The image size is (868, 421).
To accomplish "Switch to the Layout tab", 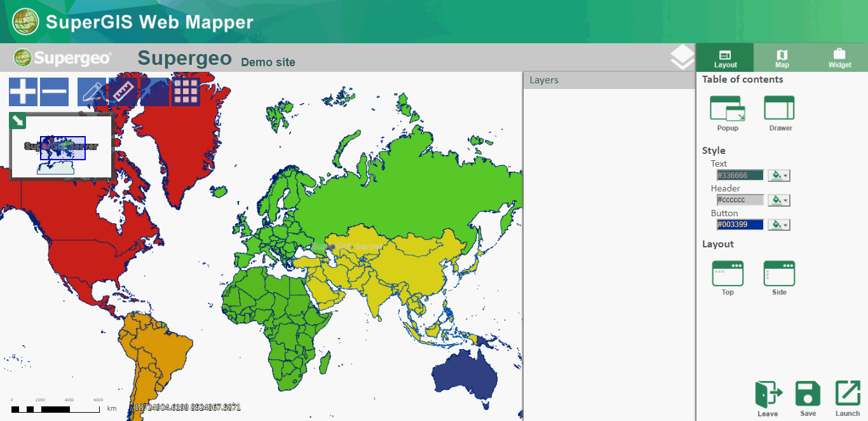I will click(x=725, y=58).
